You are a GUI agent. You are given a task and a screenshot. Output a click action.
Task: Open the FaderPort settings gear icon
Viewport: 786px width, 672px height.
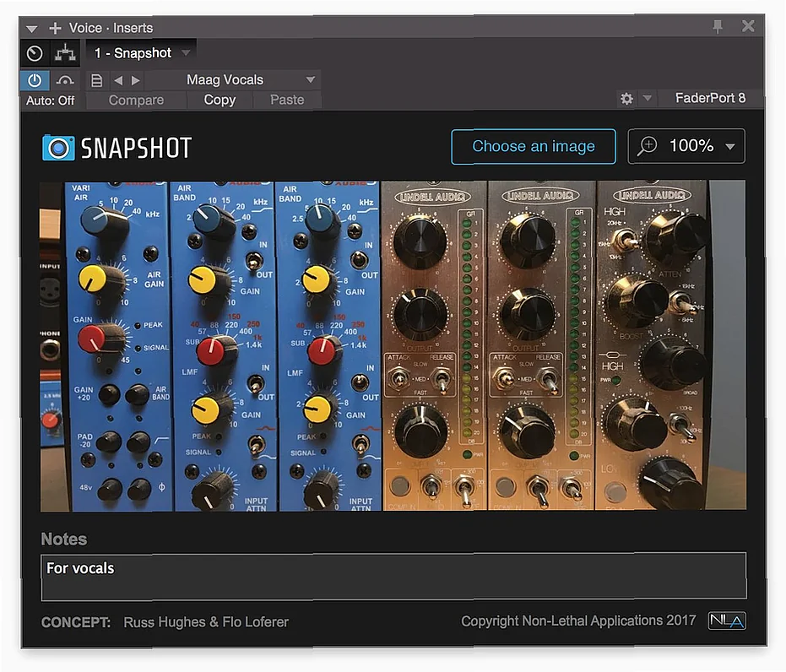coord(626,98)
